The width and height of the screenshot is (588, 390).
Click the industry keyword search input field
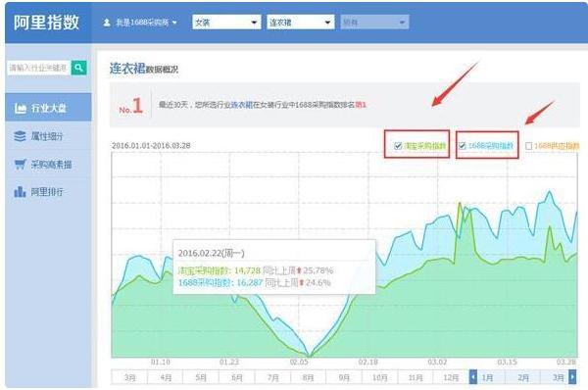(x=38, y=68)
